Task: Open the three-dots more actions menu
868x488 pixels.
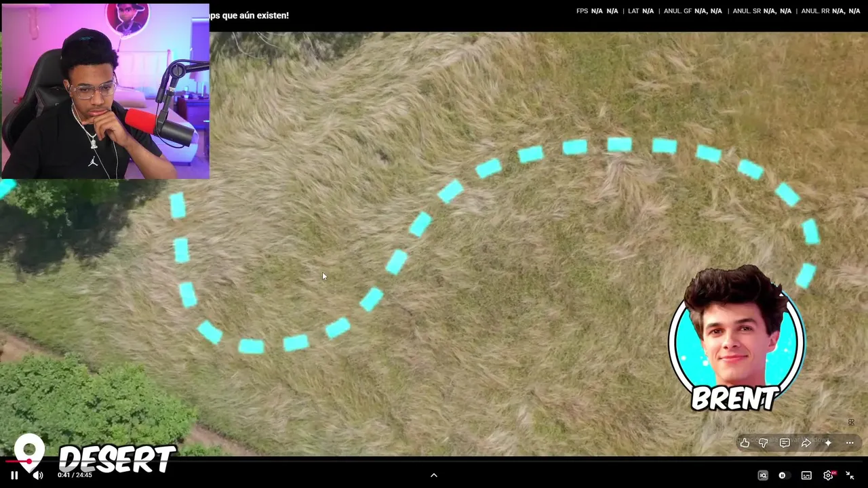Action: (x=850, y=443)
